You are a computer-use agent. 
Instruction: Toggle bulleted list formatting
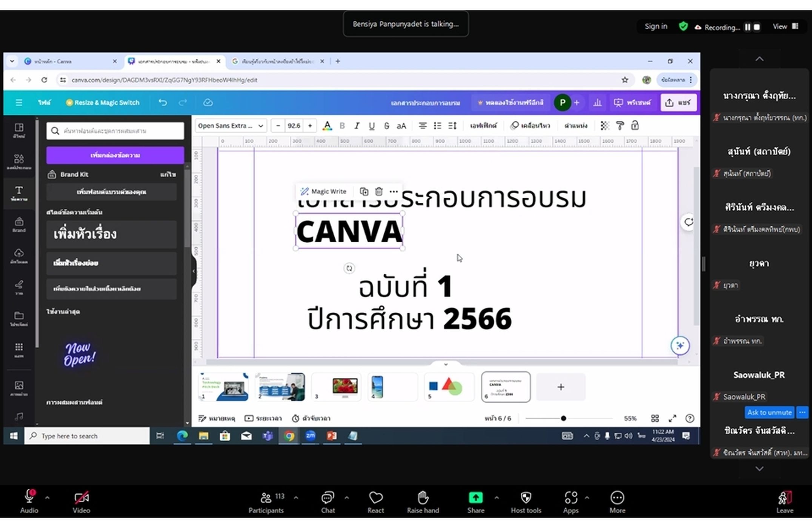tap(437, 126)
